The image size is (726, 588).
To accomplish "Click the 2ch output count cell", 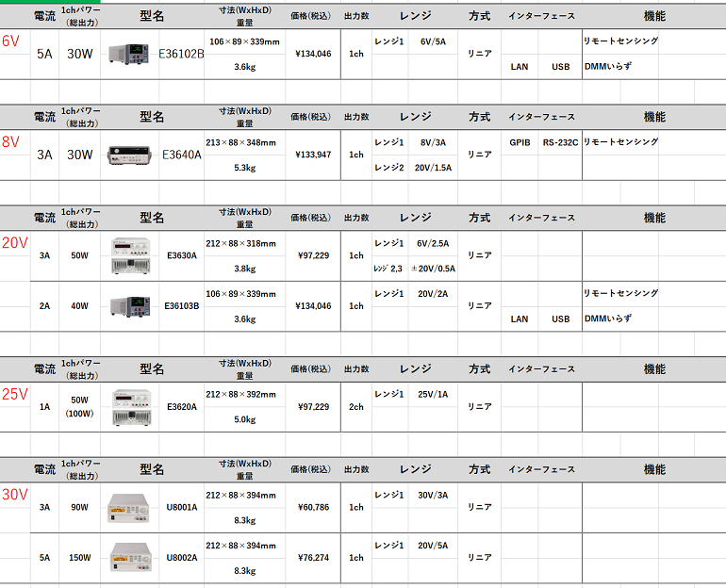I will [x=355, y=406].
